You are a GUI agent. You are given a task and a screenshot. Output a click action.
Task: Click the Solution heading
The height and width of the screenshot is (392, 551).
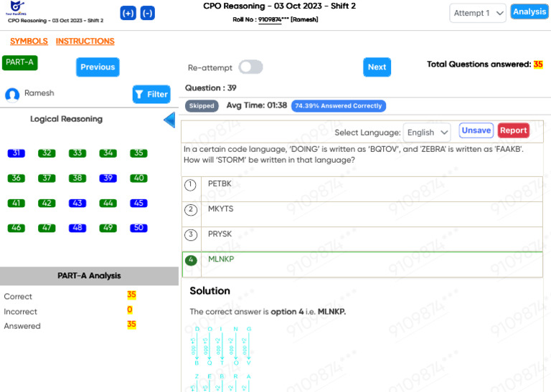(209, 291)
